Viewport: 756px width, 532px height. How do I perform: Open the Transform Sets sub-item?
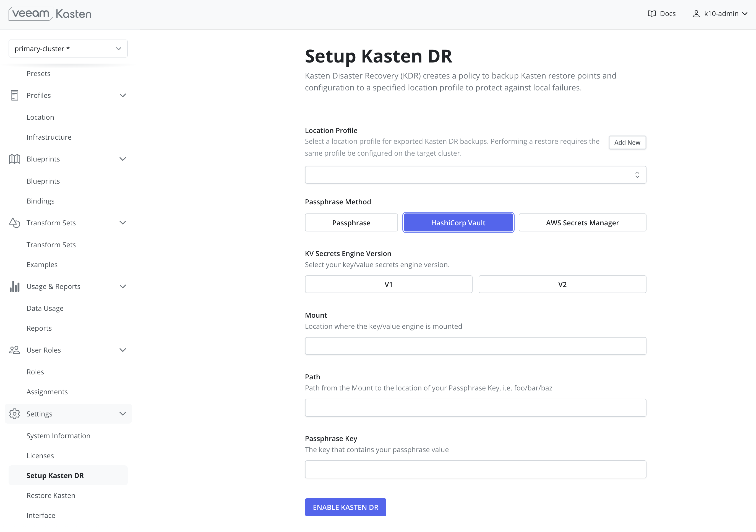tap(51, 245)
